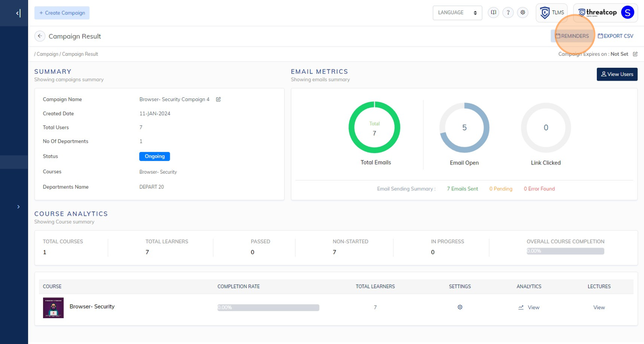Click the IN PROGRESS stat label
The image size is (644, 344).
(447, 242)
